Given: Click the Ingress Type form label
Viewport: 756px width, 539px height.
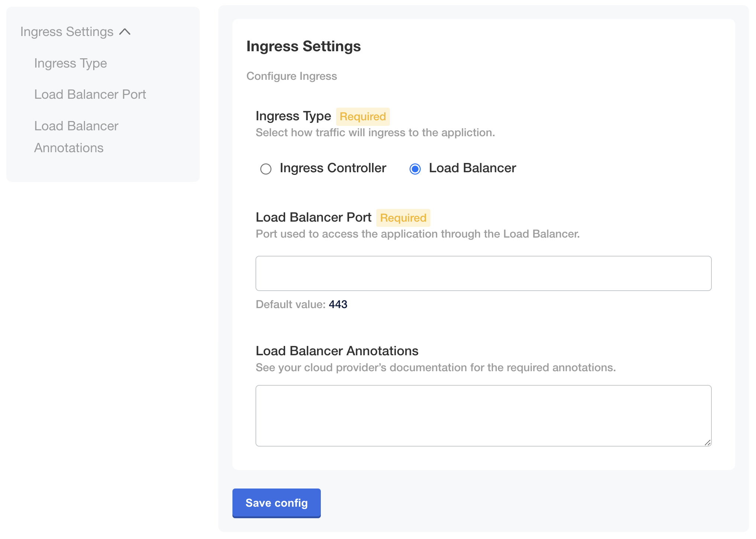Looking at the screenshot, I should 293,116.
